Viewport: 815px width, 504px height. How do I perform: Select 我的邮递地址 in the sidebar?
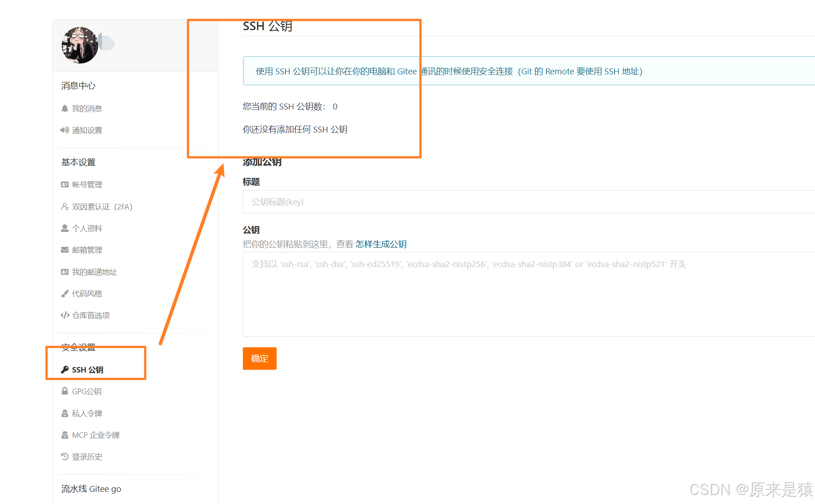95,272
